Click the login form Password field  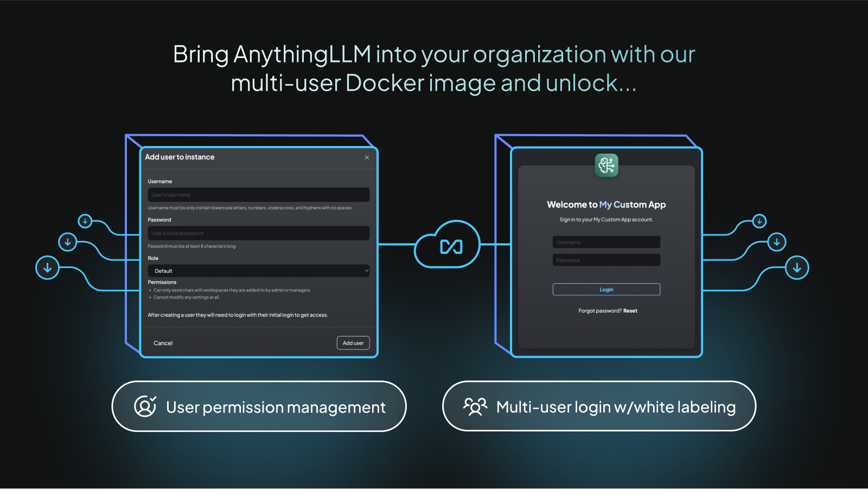607,260
